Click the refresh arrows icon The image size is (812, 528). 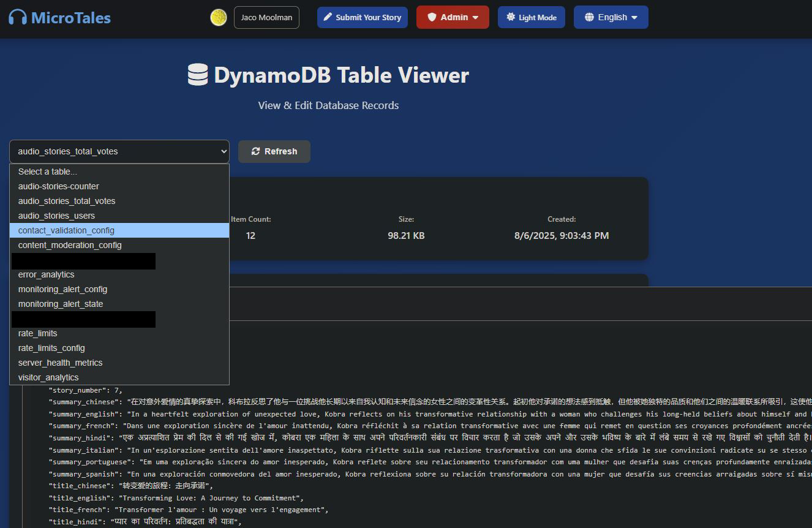(255, 151)
